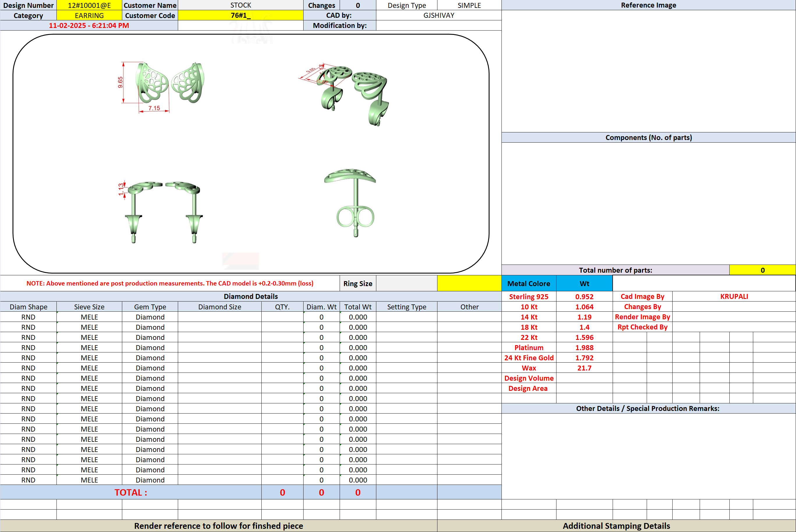The height and width of the screenshot is (532, 796).
Task: Click the Diam. Wt column header
Action: coord(321,307)
